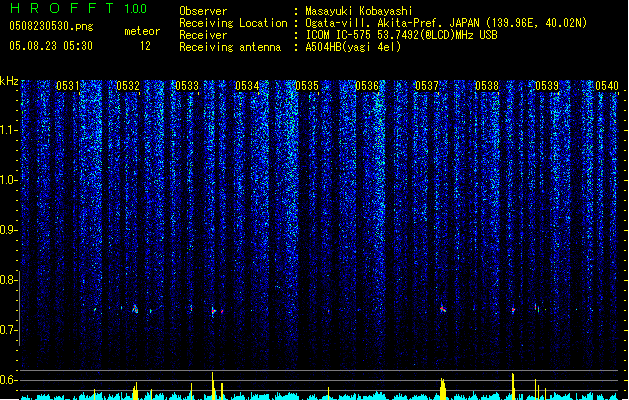Click the 0536 time marker
The width and height of the screenshot is (629, 400).
pos(367,86)
